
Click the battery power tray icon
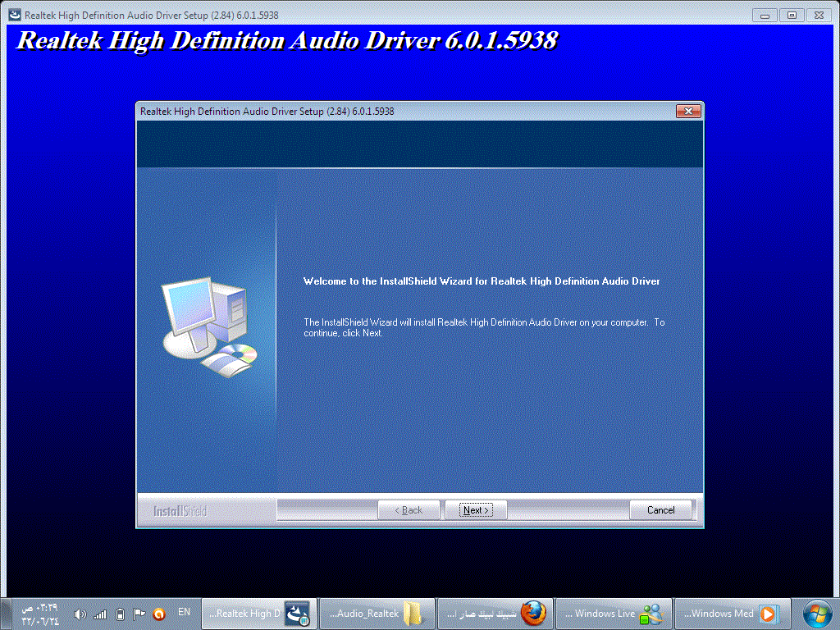[x=120, y=614]
